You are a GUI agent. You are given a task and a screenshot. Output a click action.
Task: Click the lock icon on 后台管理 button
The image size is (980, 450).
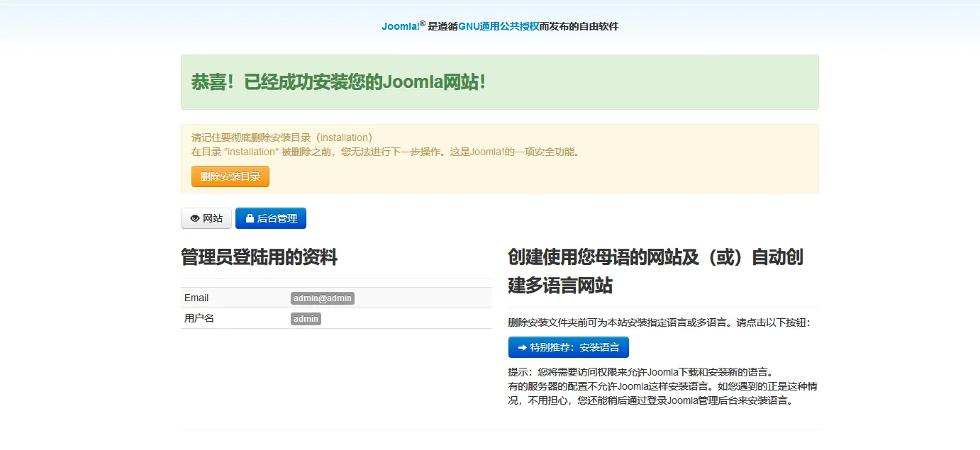[250, 219]
